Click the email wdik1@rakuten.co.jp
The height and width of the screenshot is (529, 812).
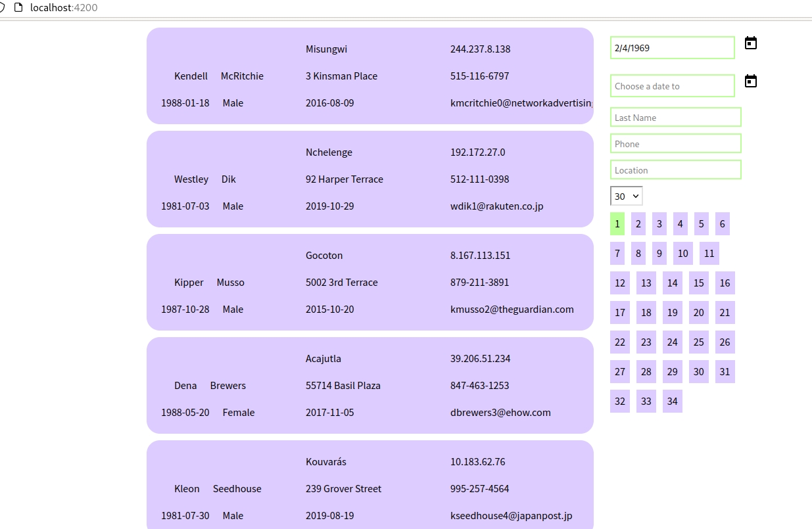click(x=496, y=206)
